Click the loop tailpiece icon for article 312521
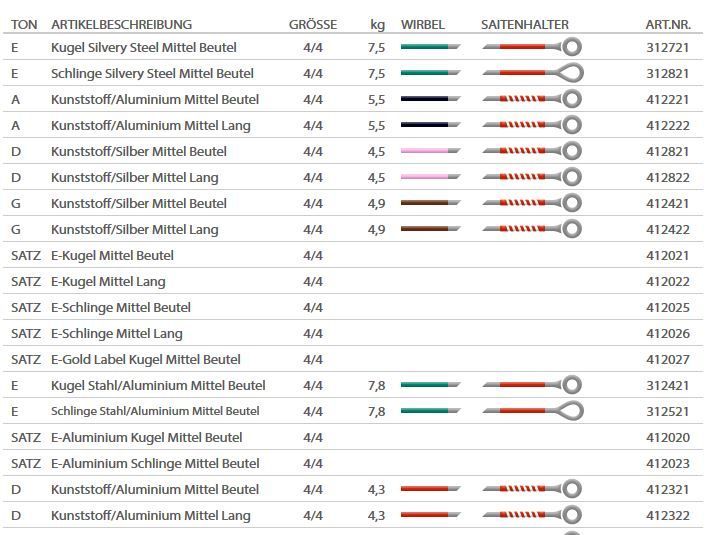The width and height of the screenshot is (720, 535). tap(533, 411)
